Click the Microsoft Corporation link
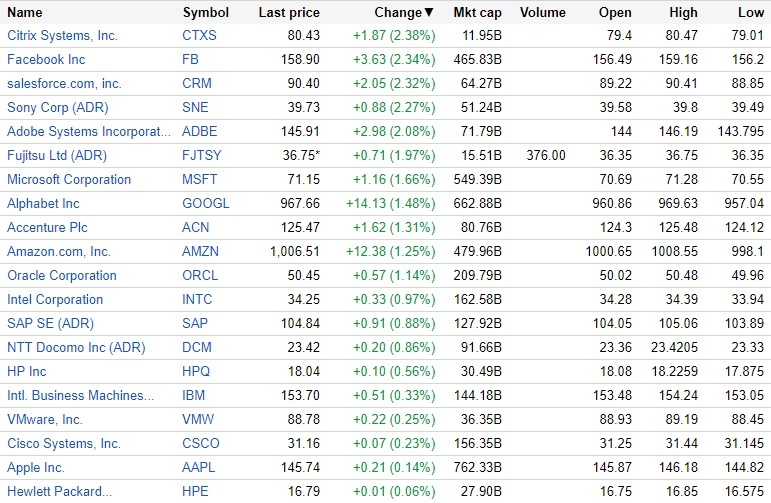This screenshot has width=771, height=503. pos(69,180)
